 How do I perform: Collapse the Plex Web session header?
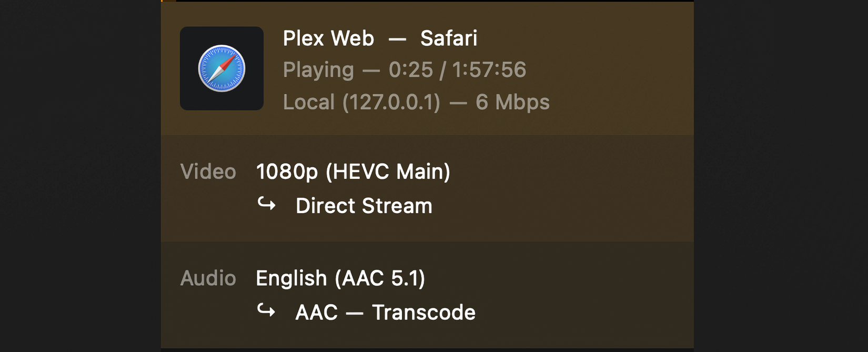pyautogui.click(x=427, y=68)
